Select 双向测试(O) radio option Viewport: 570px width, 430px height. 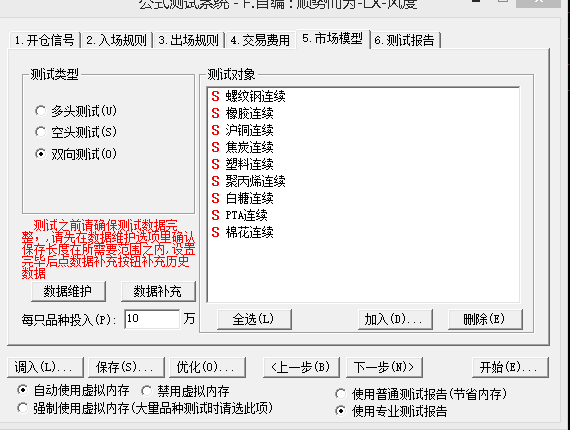[76, 154]
